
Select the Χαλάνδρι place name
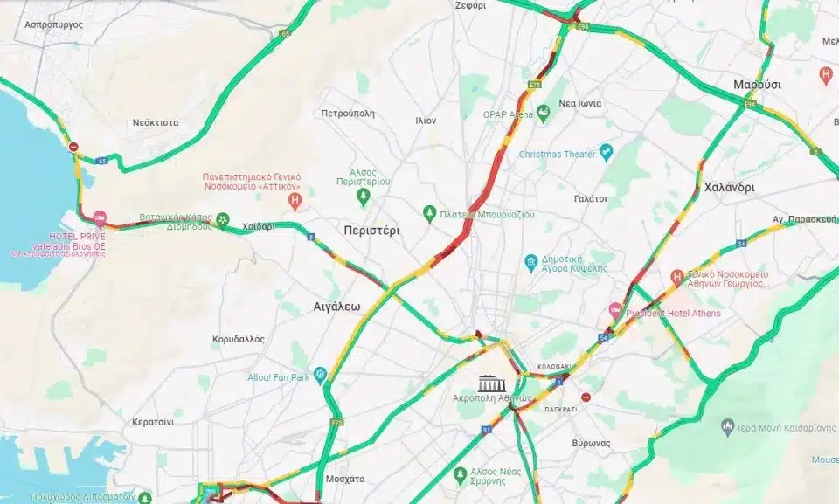click(729, 187)
